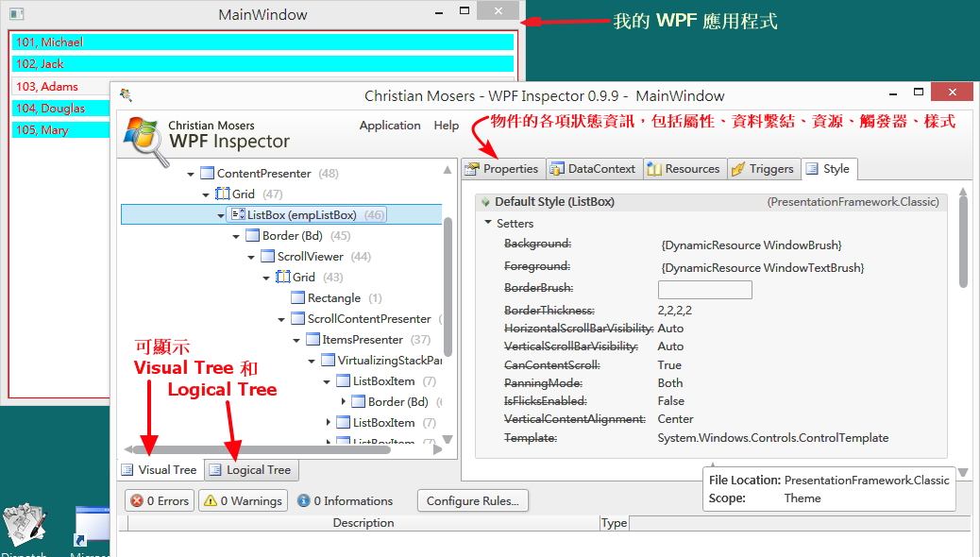The height and width of the screenshot is (557, 980).
Task: Click the ListBox icon on empListBox node
Action: [239, 213]
